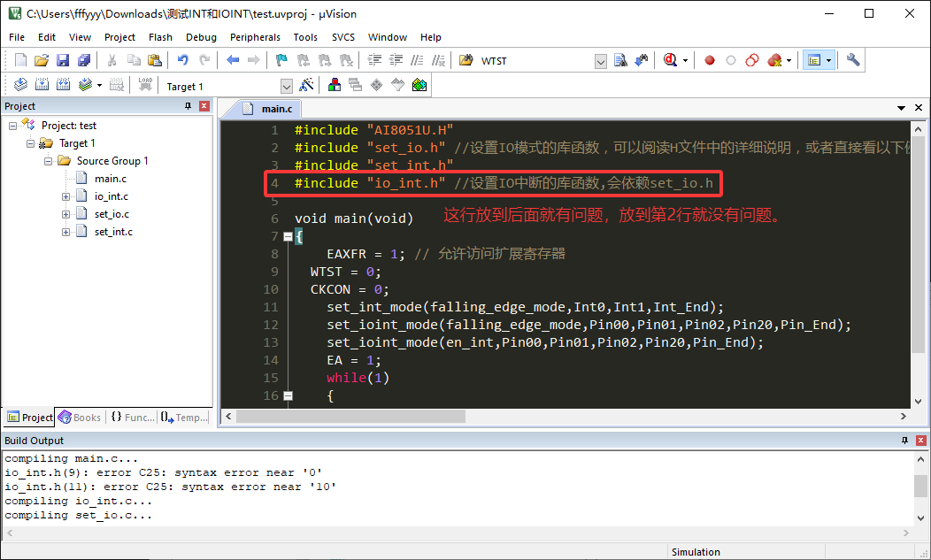This screenshot has height=560, width=931.
Task: Collapse the code fold at line 16
Action: (288, 395)
